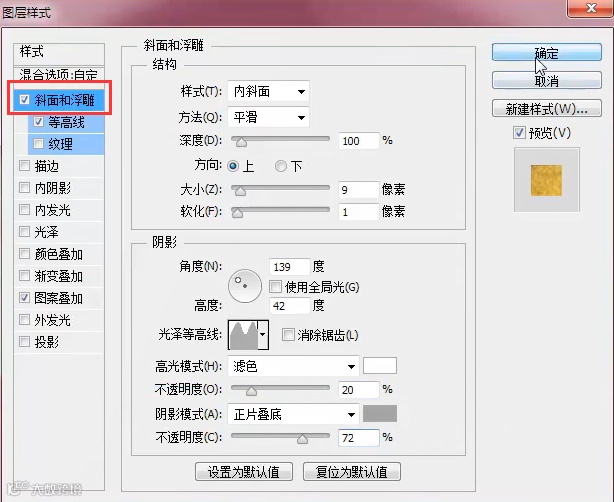The image size is (614, 502).
Task: Click the 软化 slider handle
Action: pyautogui.click(x=237, y=213)
